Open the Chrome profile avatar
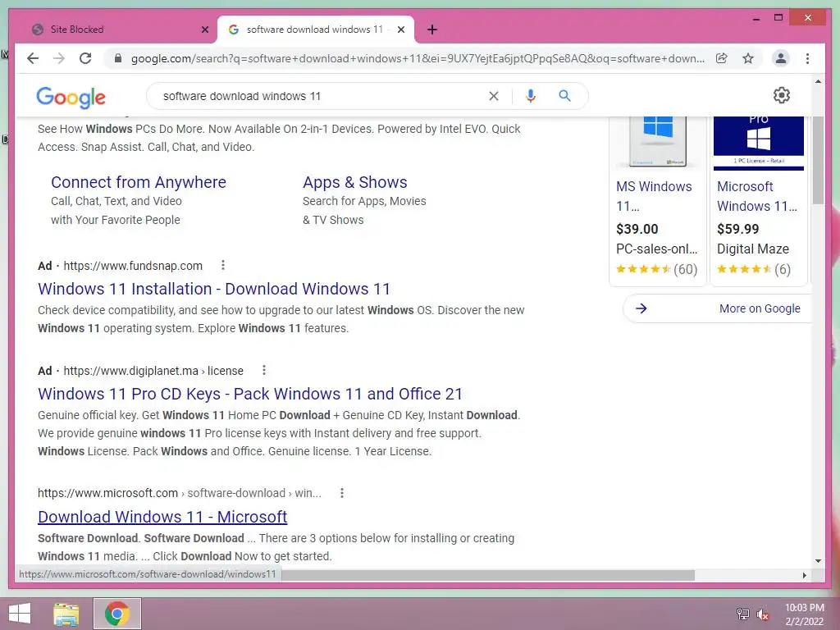The width and height of the screenshot is (840, 630). click(781, 58)
